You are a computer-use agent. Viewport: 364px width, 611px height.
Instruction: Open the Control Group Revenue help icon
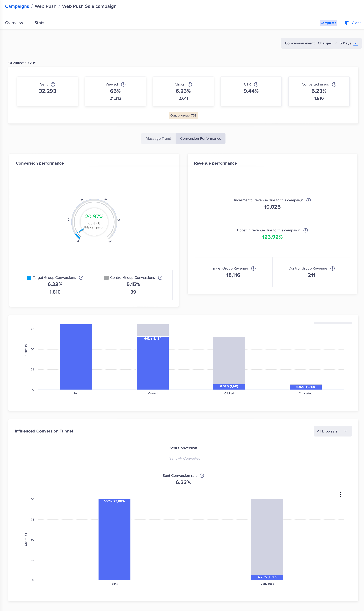click(332, 268)
